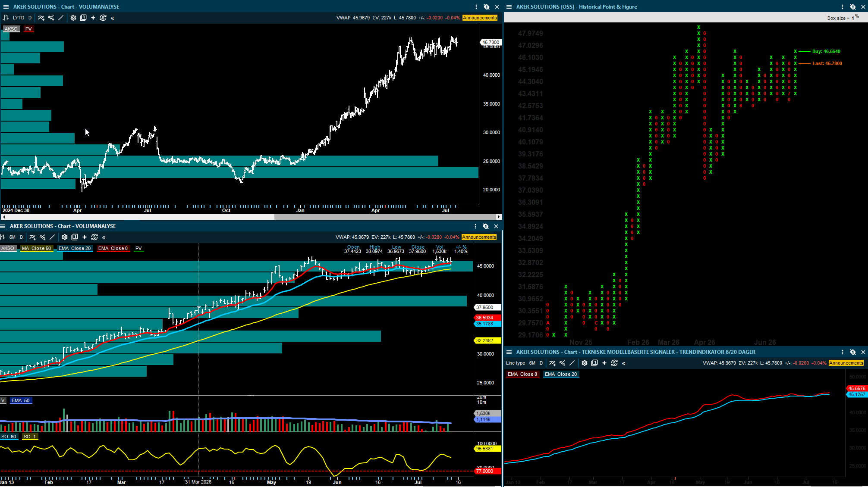Click chart type icon in top chart toolbar
This screenshot has height=487, width=868.
(6, 18)
